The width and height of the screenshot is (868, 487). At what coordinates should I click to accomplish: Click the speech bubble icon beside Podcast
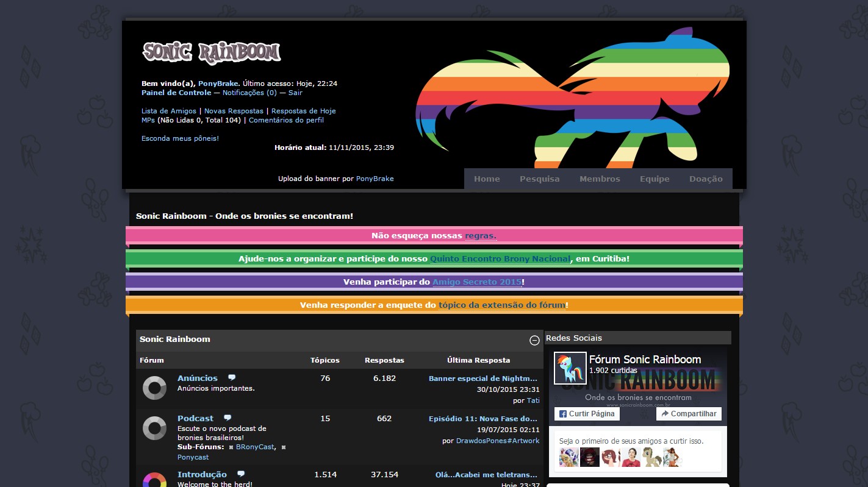[228, 418]
